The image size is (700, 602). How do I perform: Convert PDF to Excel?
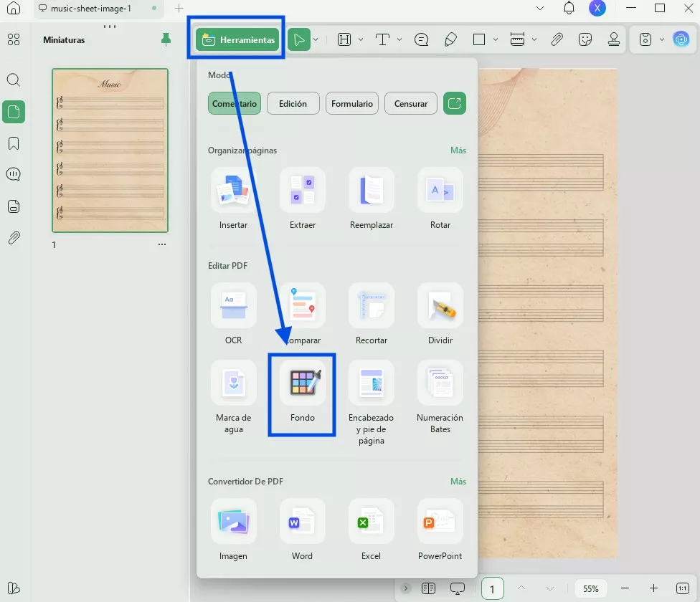coord(371,530)
